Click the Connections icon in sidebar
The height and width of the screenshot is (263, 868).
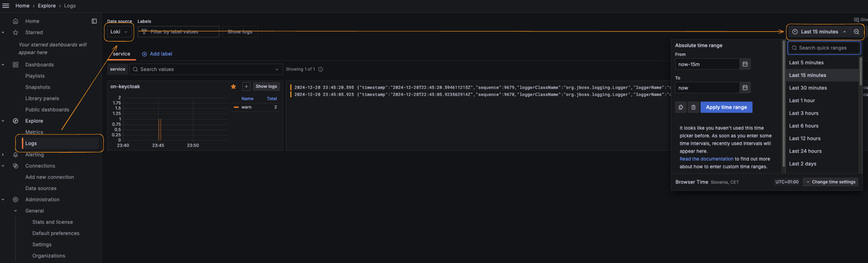coord(16,166)
